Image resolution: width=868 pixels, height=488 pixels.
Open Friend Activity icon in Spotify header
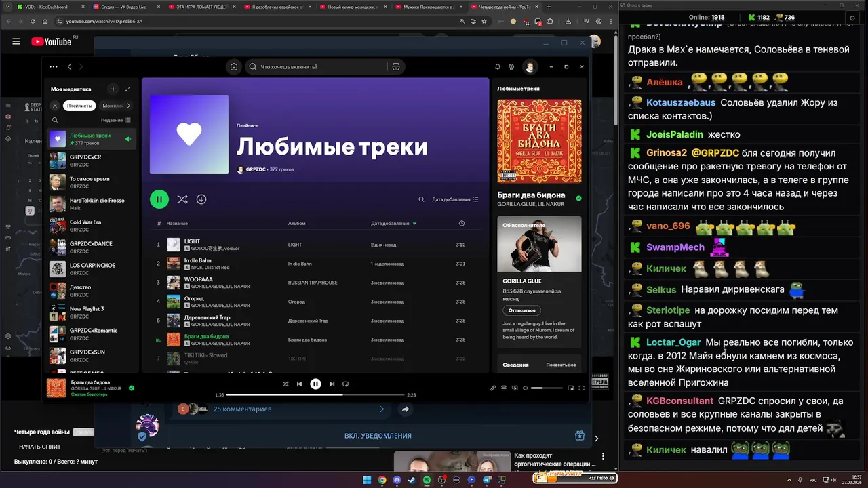point(511,67)
